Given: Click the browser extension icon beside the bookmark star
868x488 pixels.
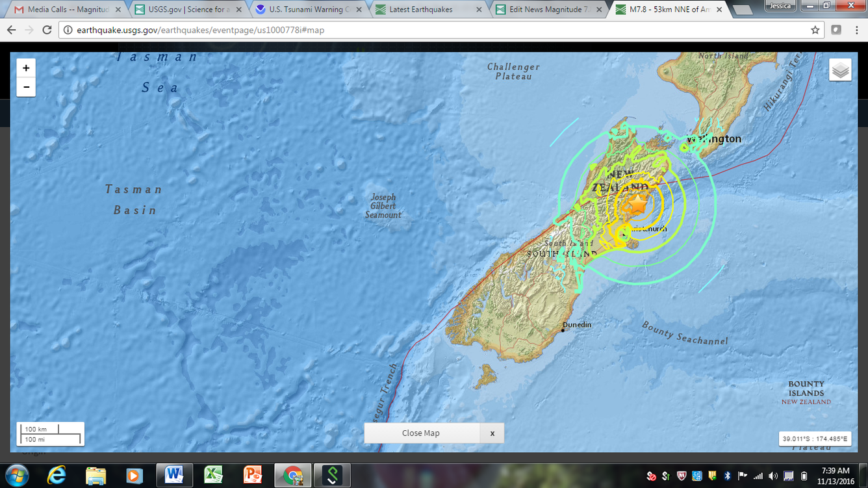Looking at the screenshot, I should (836, 30).
